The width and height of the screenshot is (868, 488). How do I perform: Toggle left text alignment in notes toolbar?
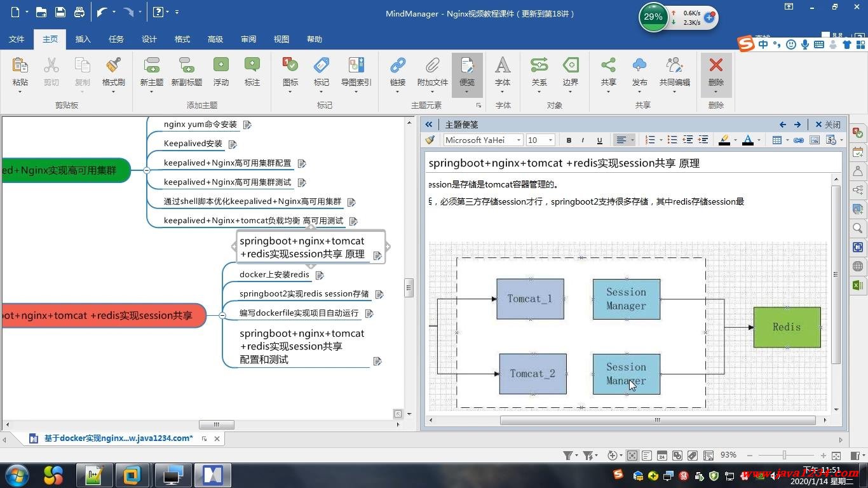coord(621,140)
